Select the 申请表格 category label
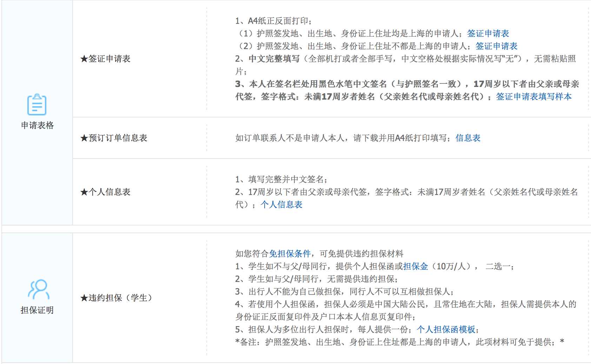Screen dimensions: 591x364 (37, 125)
